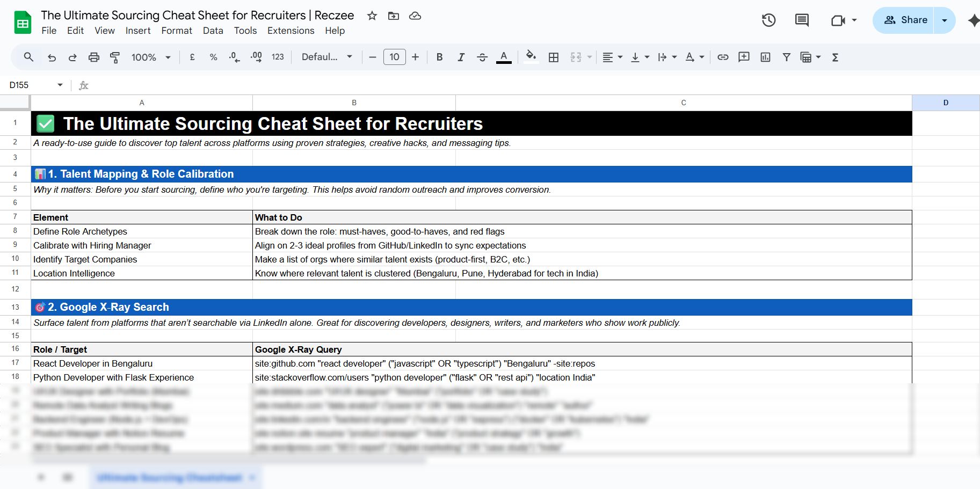Check the cloud save status icon

[415, 16]
